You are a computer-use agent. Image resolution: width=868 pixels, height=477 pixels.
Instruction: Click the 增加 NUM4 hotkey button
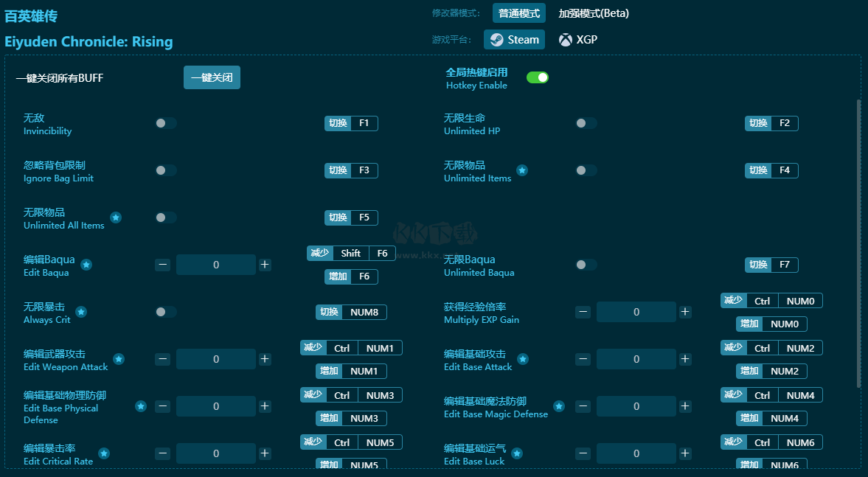(771, 418)
